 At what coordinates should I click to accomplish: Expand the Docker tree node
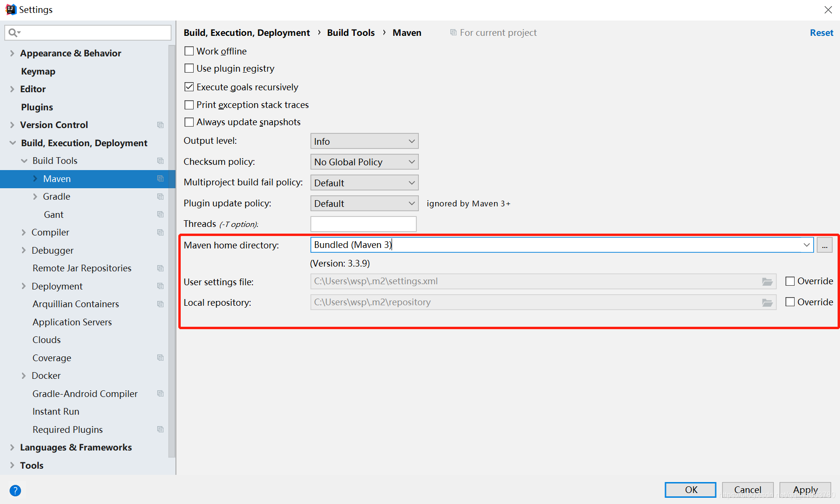(24, 376)
